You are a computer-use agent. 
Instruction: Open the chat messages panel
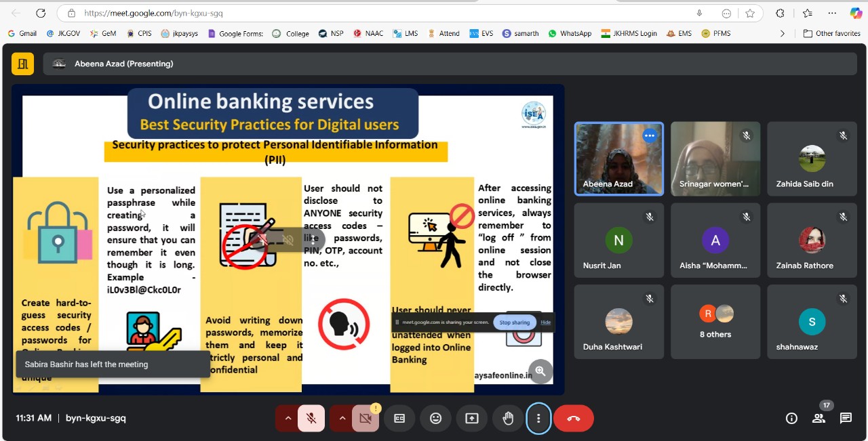click(x=846, y=418)
